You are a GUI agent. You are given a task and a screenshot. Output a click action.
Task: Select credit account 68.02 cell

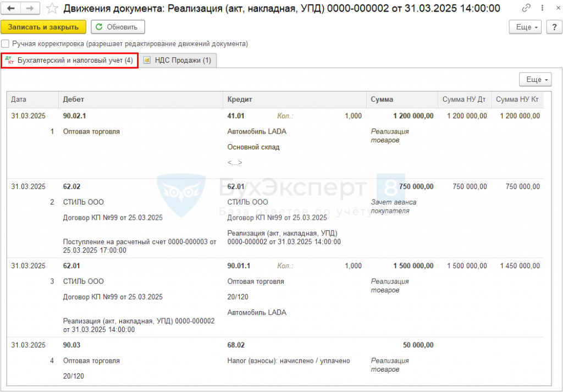pyautogui.click(x=236, y=345)
